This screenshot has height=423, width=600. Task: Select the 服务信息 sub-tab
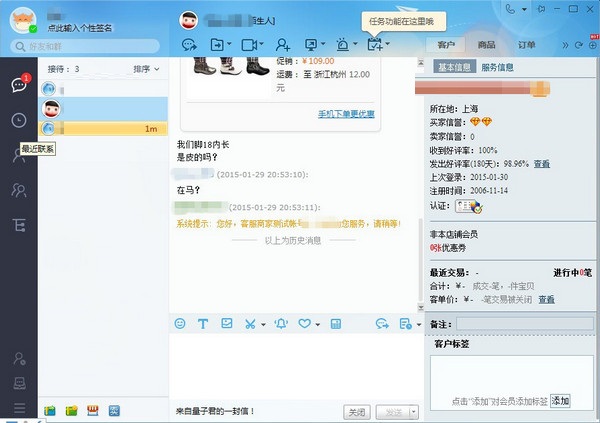coord(497,67)
